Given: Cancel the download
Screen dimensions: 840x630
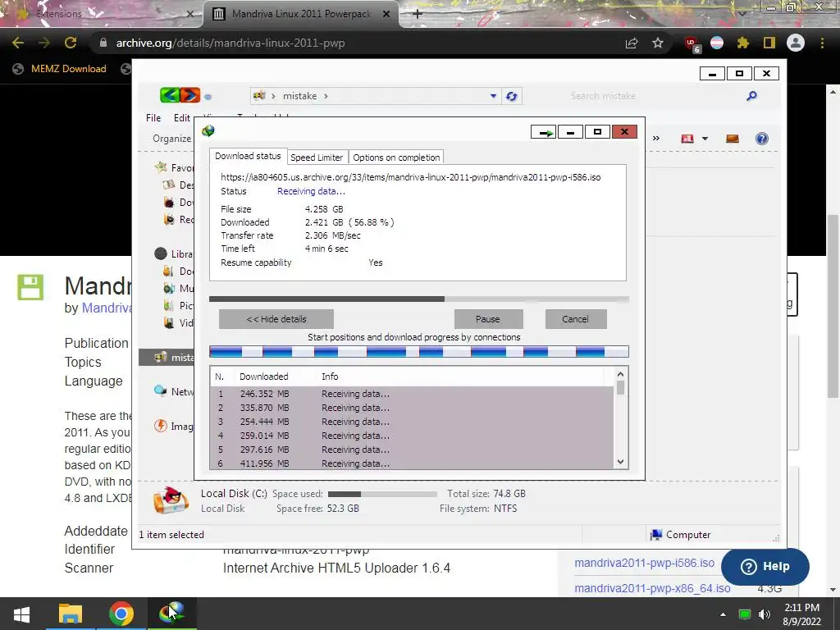Looking at the screenshot, I should point(575,319).
